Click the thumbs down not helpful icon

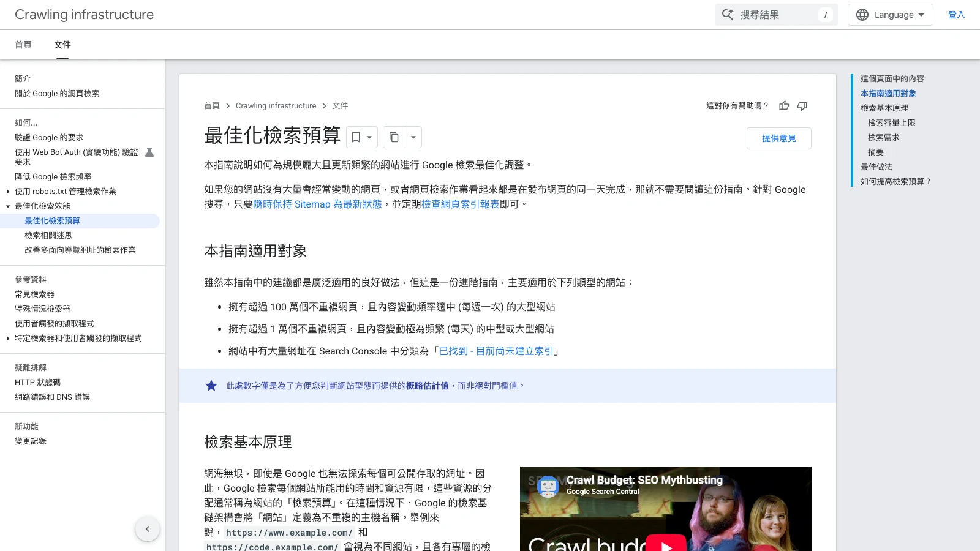click(x=802, y=106)
